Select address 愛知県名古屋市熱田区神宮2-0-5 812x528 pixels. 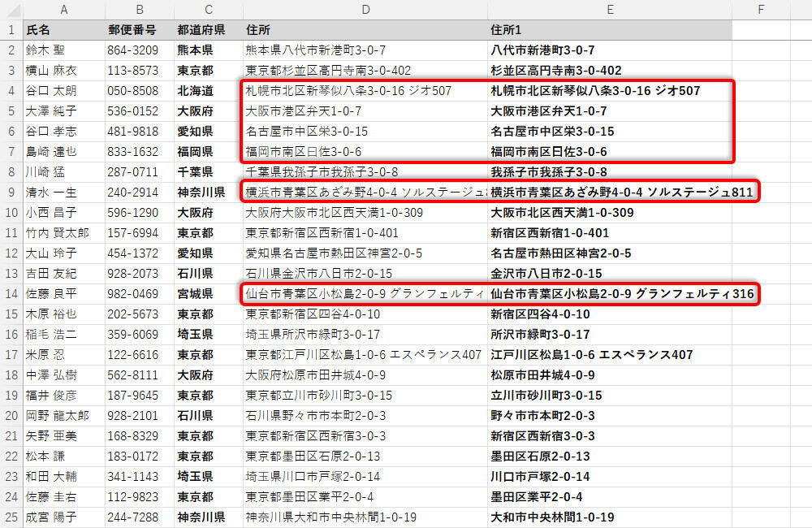365,253
